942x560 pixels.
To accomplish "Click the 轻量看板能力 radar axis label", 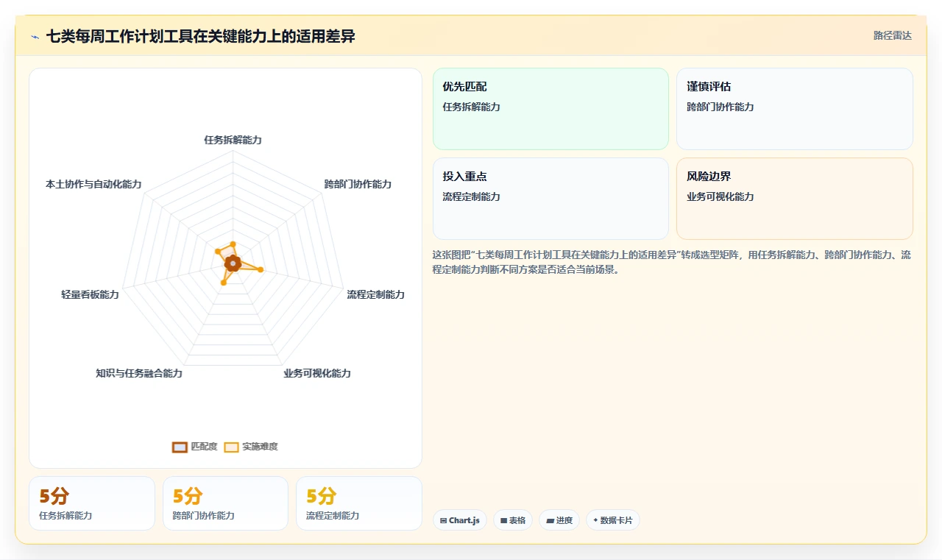I will (x=90, y=294).
